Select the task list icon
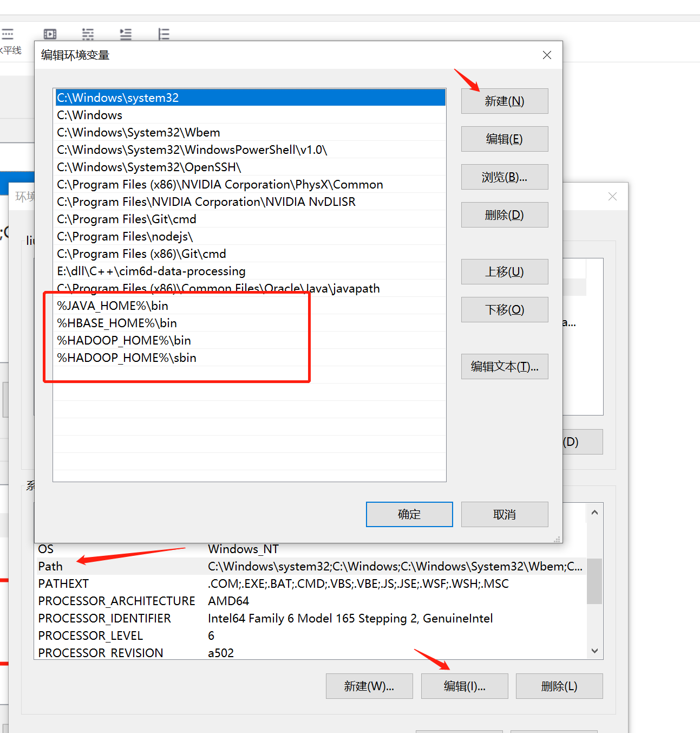Screen dimensions: 700x733 88,34
